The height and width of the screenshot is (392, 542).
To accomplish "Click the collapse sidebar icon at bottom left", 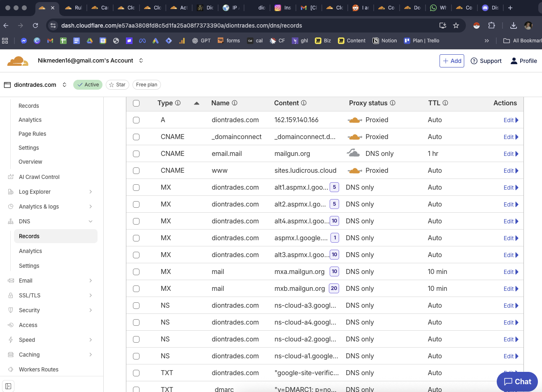I will pyautogui.click(x=8, y=386).
